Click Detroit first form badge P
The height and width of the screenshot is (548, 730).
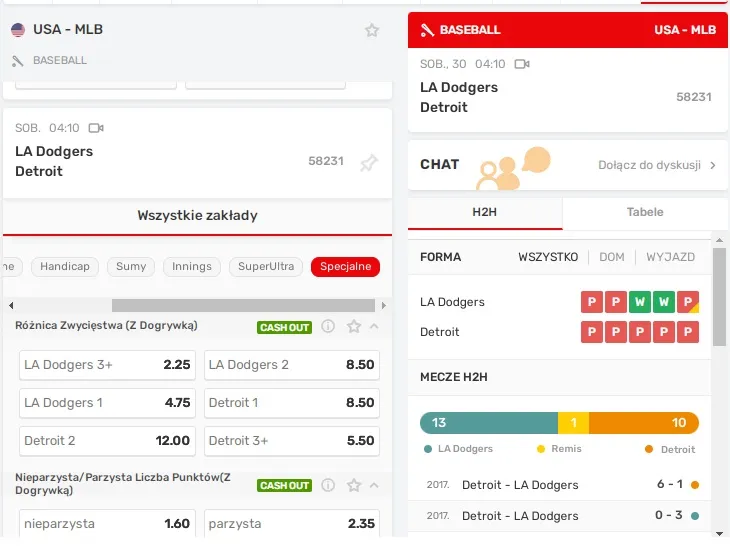click(x=592, y=332)
